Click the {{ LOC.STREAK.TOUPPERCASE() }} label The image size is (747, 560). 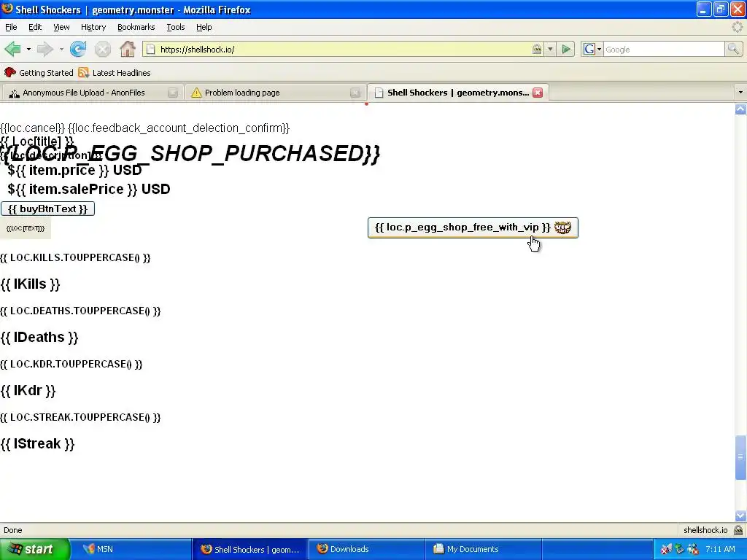tap(80, 418)
